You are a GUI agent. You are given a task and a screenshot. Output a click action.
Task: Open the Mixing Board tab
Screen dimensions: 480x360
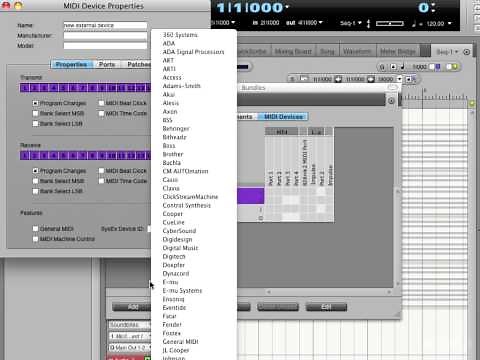pyautogui.click(x=293, y=51)
